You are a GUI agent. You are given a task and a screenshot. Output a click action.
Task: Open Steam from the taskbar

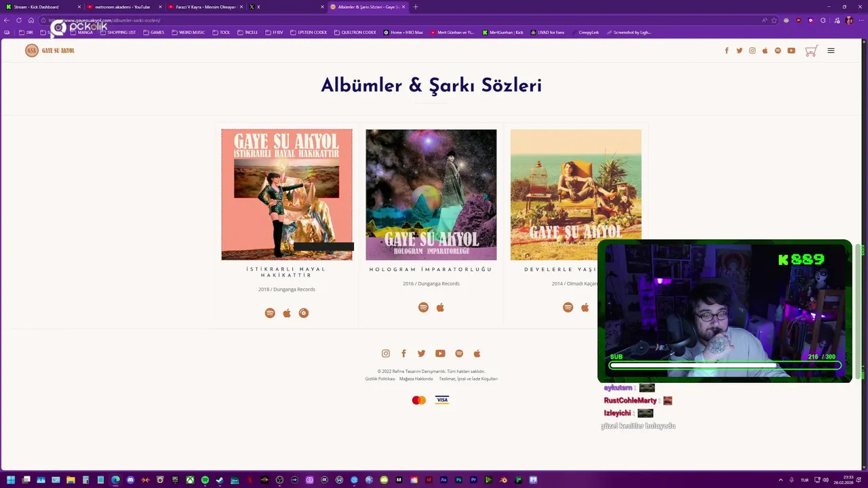(220, 480)
